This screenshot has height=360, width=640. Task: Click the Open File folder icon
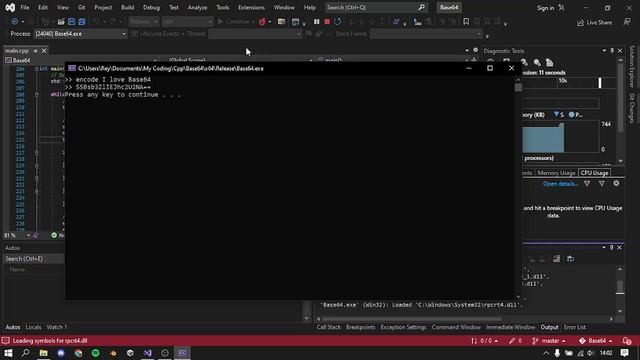[61, 22]
